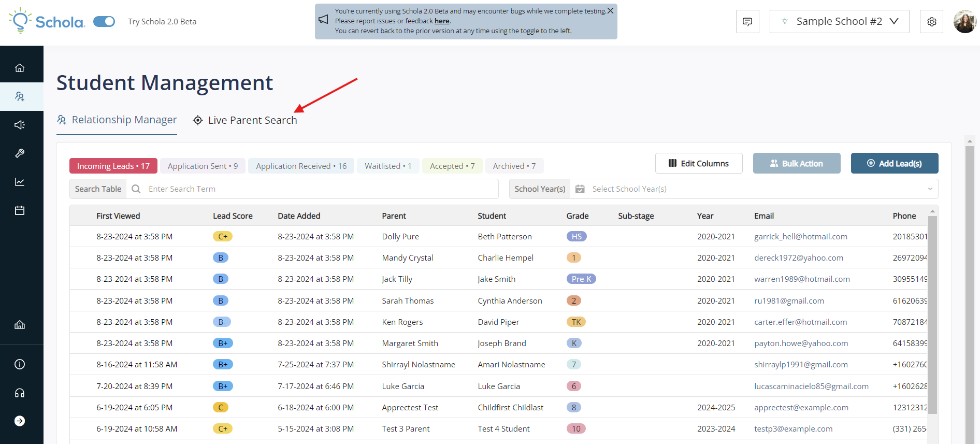Image resolution: width=980 pixels, height=444 pixels.
Task: Sort by the First Viewed column header
Action: click(x=118, y=216)
